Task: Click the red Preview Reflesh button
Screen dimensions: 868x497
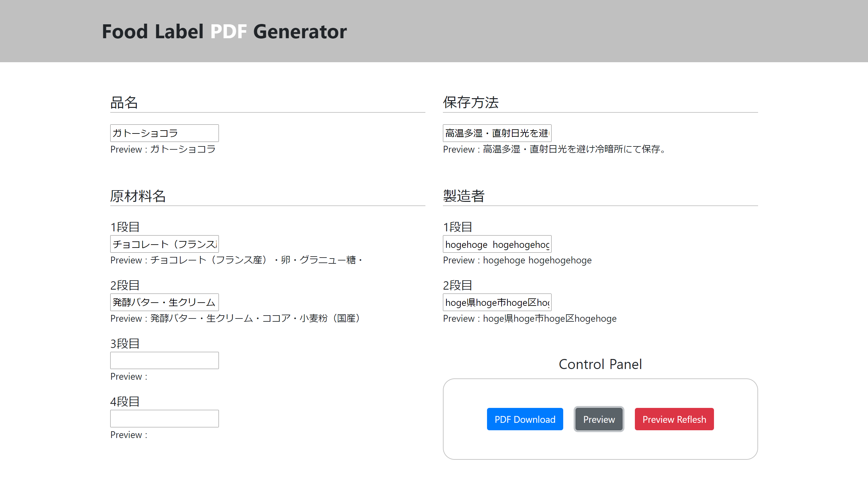Action: pyautogui.click(x=674, y=419)
